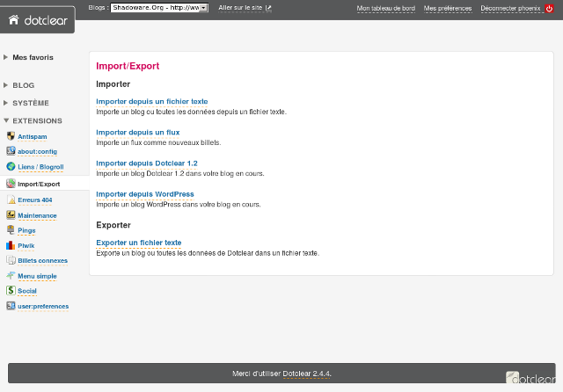The height and width of the screenshot is (392, 563).
Task: Click the Import/Export page heading
Action: point(128,66)
